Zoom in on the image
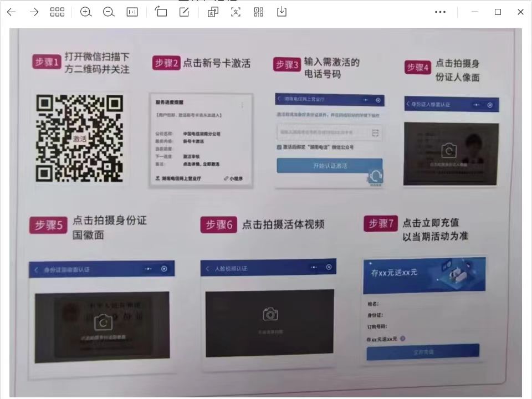This screenshot has width=532, height=399. tap(86, 12)
